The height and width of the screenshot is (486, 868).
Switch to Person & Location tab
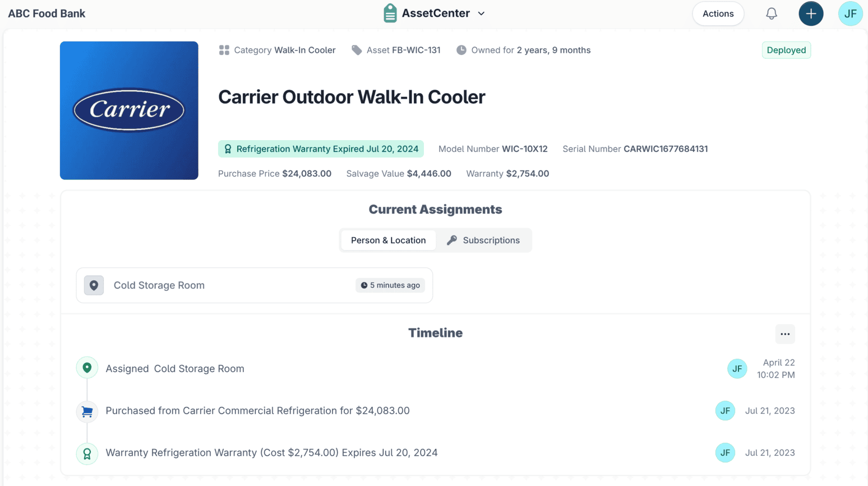coord(388,240)
